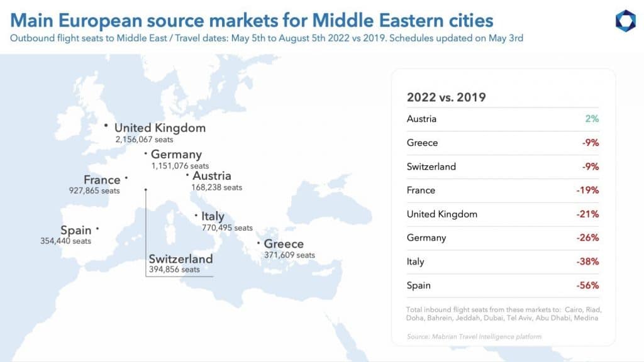Click the '168,238 seats' value
The image size is (644, 362).
coord(217,187)
